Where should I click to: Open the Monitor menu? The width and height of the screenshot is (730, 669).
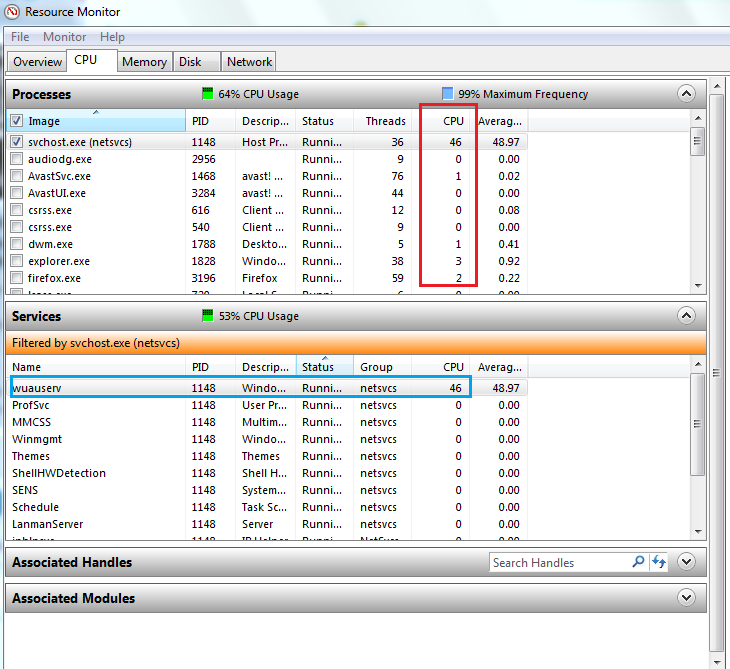65,37
